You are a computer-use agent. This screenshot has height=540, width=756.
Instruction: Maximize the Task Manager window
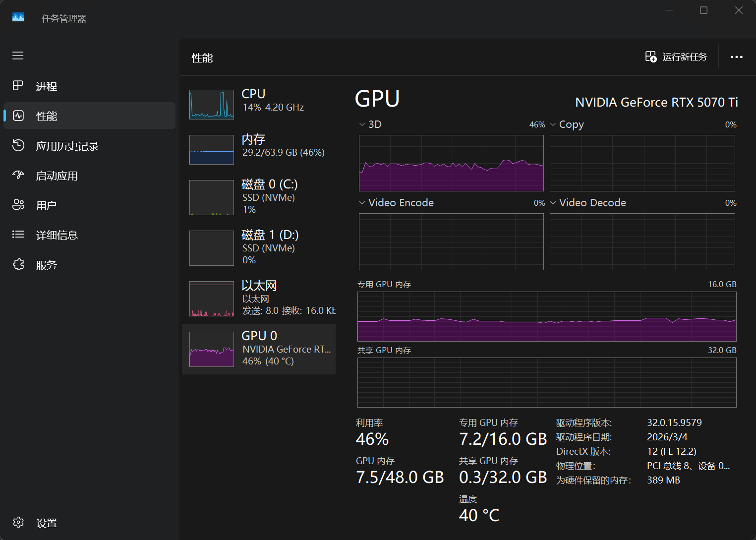click(703, 10)
